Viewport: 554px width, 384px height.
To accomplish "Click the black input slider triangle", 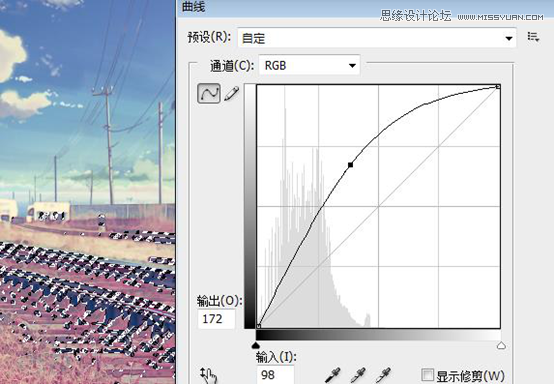I will [x=256, y=345].
